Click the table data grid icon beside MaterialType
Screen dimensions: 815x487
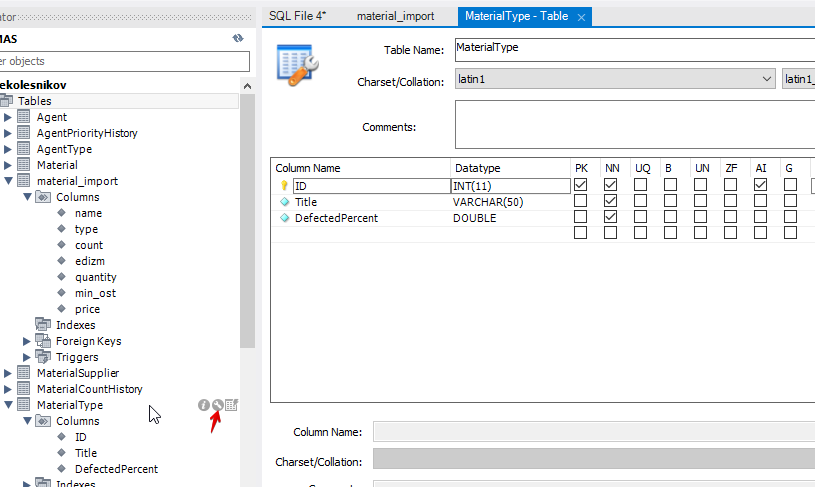pyautogui.click(x=231, y=405)
